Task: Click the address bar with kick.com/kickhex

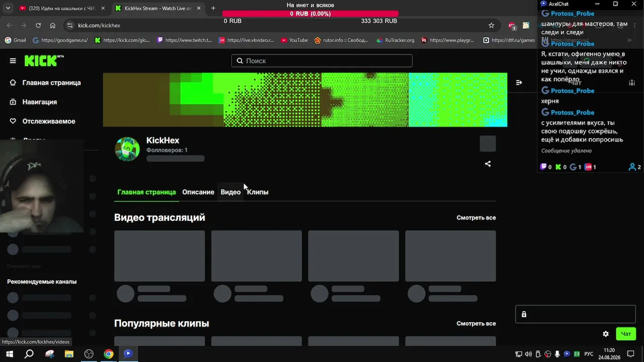Action: point(282,25)
